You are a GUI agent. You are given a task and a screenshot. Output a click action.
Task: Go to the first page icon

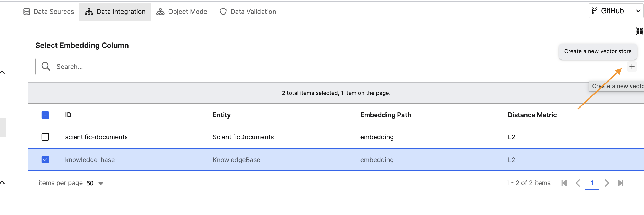click(564, 183)
